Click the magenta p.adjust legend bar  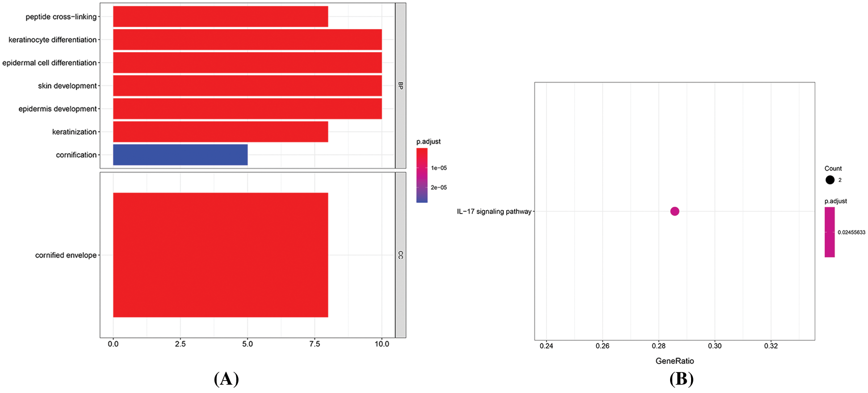[830, 232]
